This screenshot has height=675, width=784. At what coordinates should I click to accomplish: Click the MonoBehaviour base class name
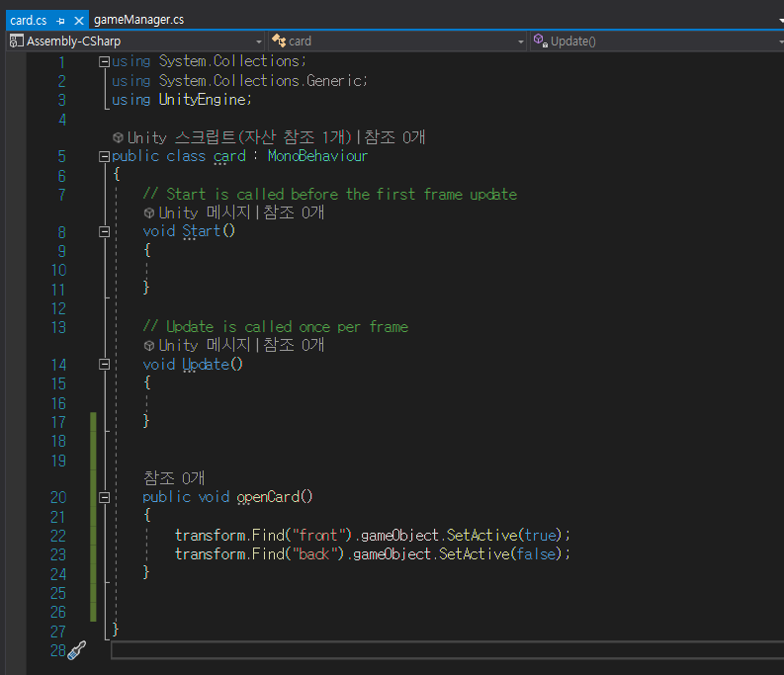click(317, 156)
